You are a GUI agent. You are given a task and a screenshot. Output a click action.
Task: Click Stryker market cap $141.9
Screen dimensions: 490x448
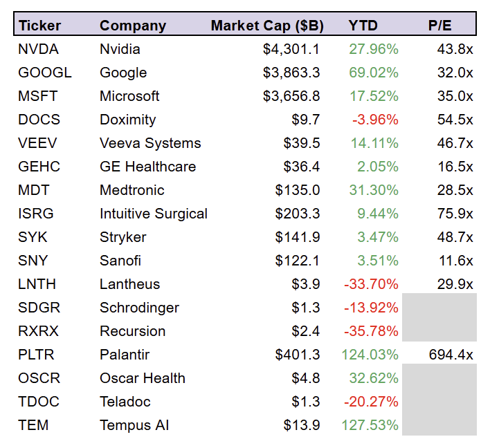tap(298, 237)
